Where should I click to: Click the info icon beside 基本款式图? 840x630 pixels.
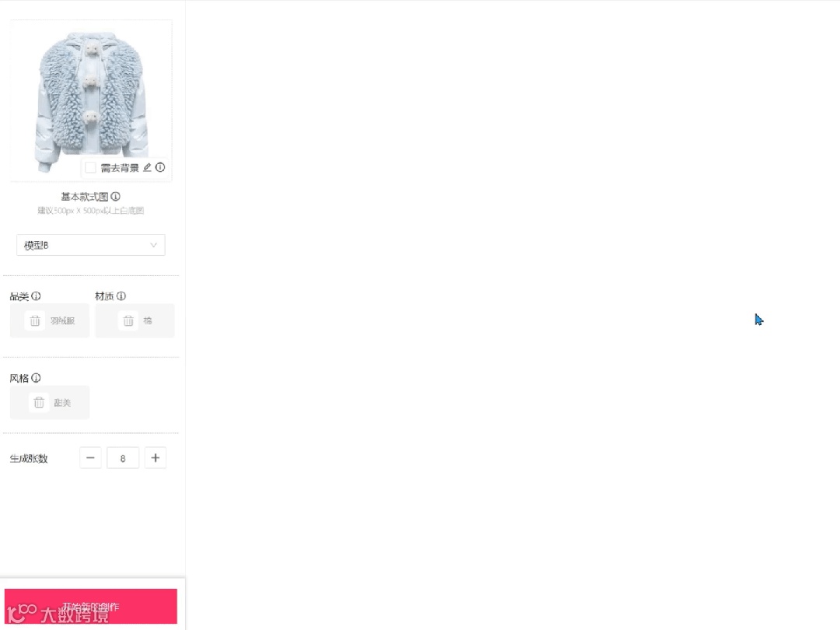point(115,196)
